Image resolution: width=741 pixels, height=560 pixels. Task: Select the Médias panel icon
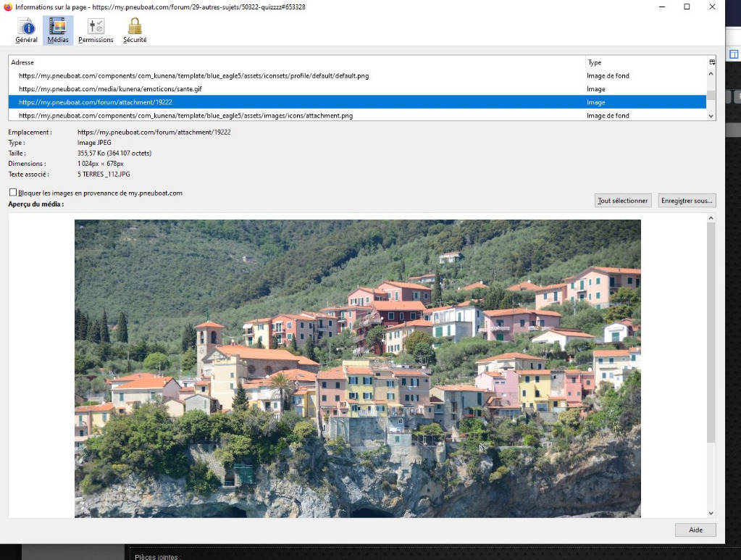point(58,27)
